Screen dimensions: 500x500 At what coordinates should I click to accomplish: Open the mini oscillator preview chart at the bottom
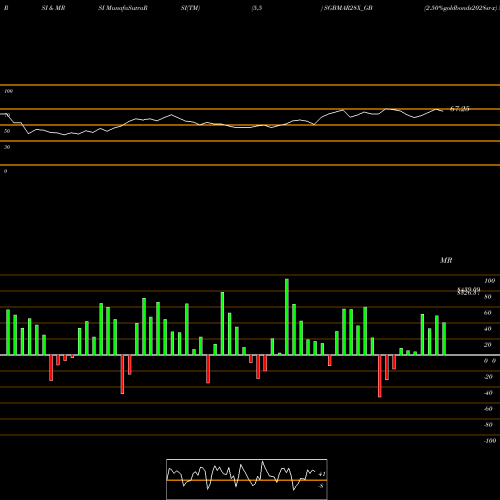click(x=247, y=479)
